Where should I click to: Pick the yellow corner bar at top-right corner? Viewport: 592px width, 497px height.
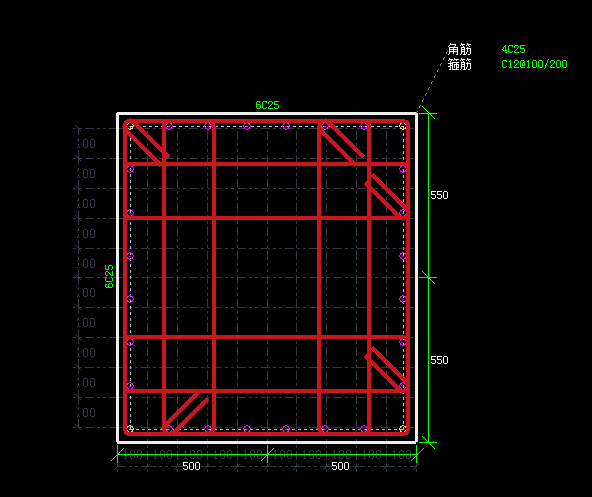402,126
